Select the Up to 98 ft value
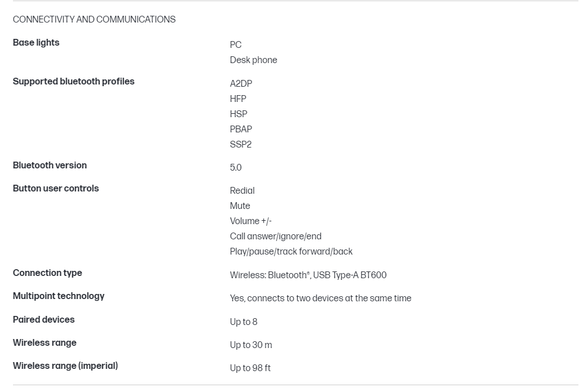Screen dimensions: 588x388 tap(250, 368)
